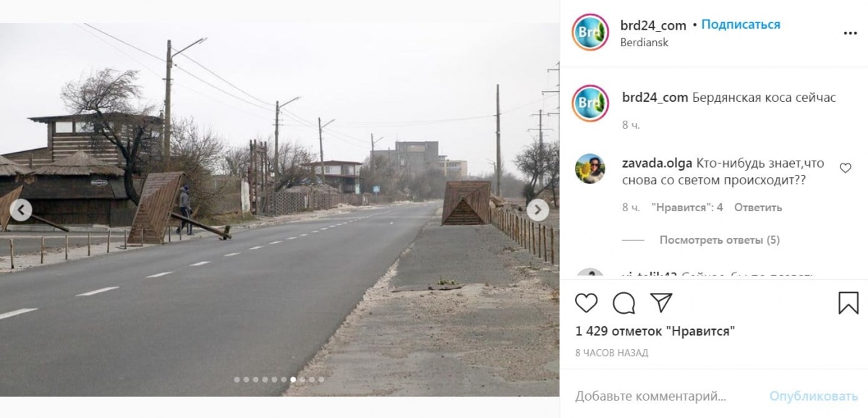Image resolution: width=868 pixels, height=418 pixels.
Task: Click the 'Добавьте комментарий' input field
Action: click(x=668, y=396)
